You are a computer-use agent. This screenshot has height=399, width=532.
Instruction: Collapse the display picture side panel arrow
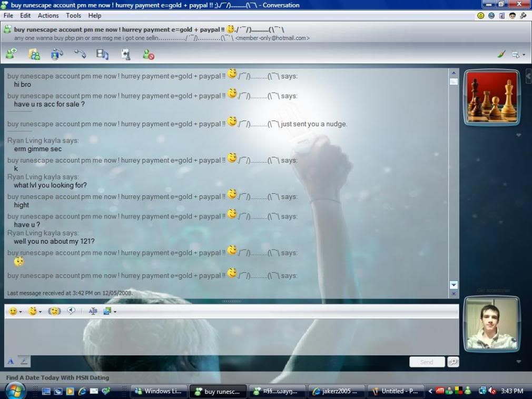528,76
